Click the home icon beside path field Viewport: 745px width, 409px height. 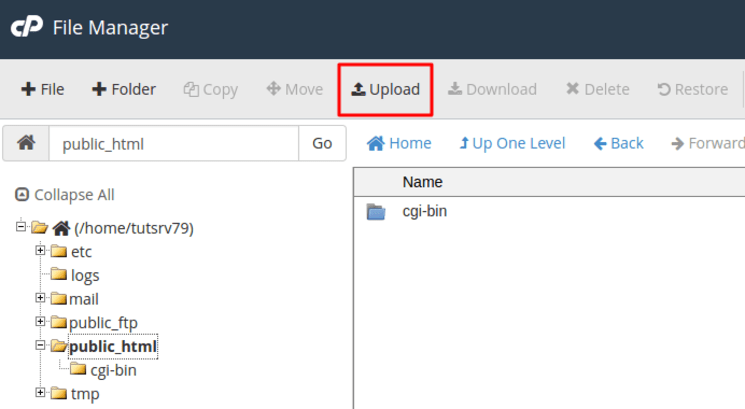[26, 143]
